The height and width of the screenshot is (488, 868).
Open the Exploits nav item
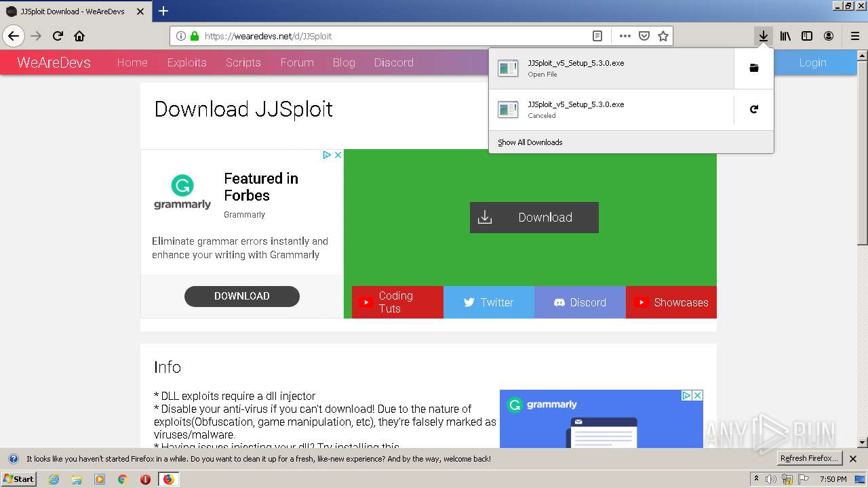[186, 62]
